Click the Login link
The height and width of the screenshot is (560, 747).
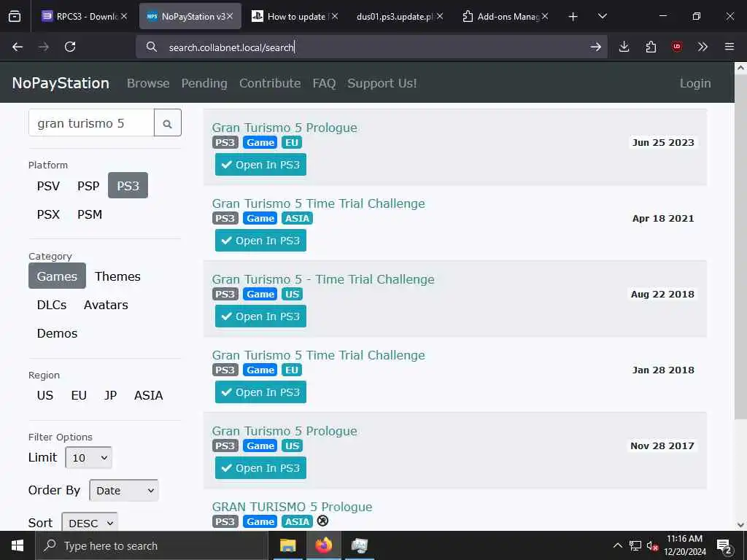click(695, 83)
